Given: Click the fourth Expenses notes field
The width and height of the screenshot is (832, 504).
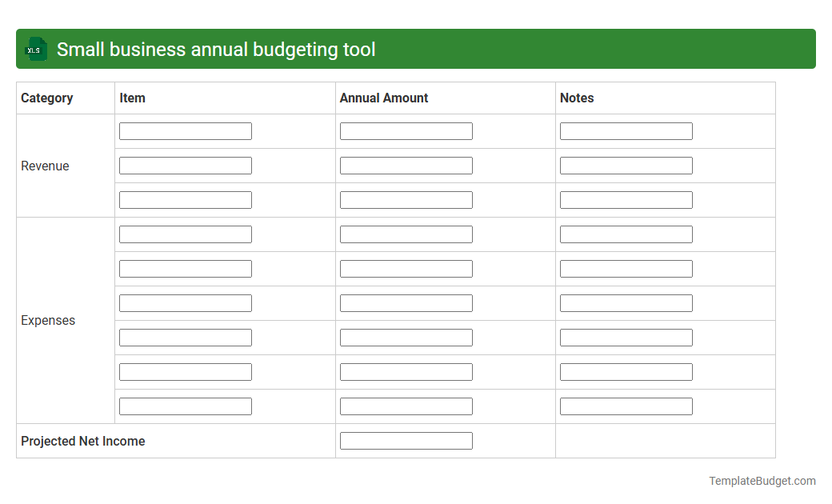Looking at the screenshot, I should (626, 337).
